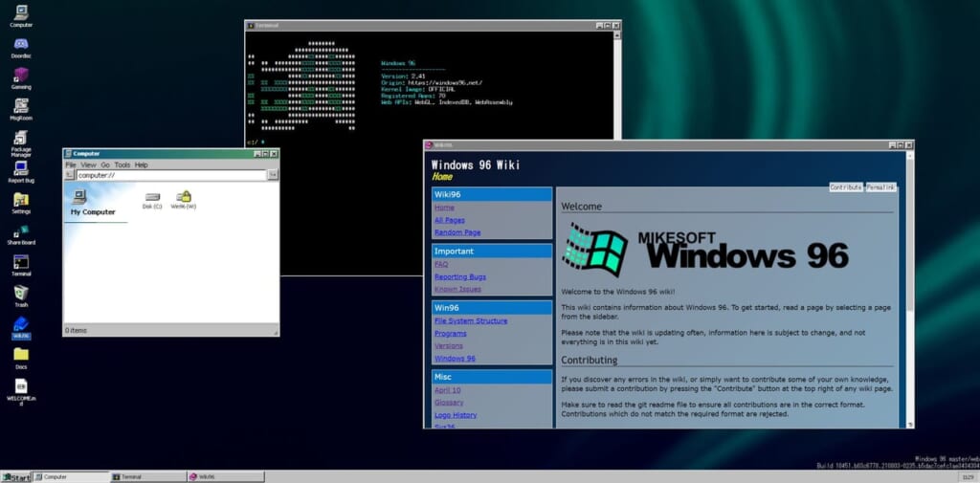980x483 pixels.
Task: Click the Contribute button in wiki
Action: (x=846, y=187)
